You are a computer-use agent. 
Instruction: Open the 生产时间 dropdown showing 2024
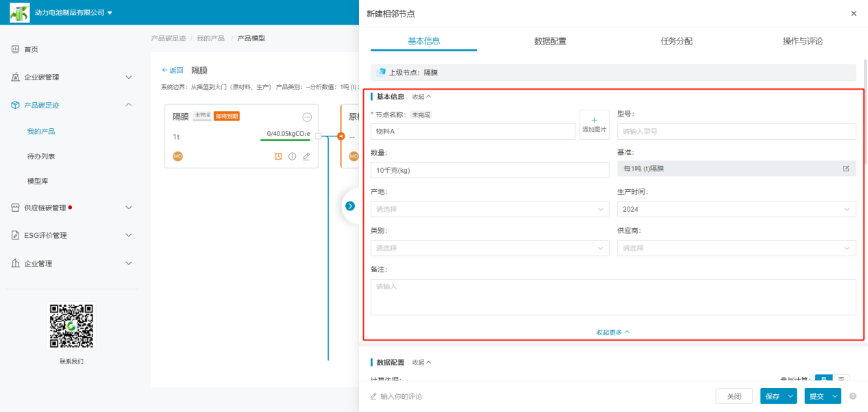coord(736,209)
